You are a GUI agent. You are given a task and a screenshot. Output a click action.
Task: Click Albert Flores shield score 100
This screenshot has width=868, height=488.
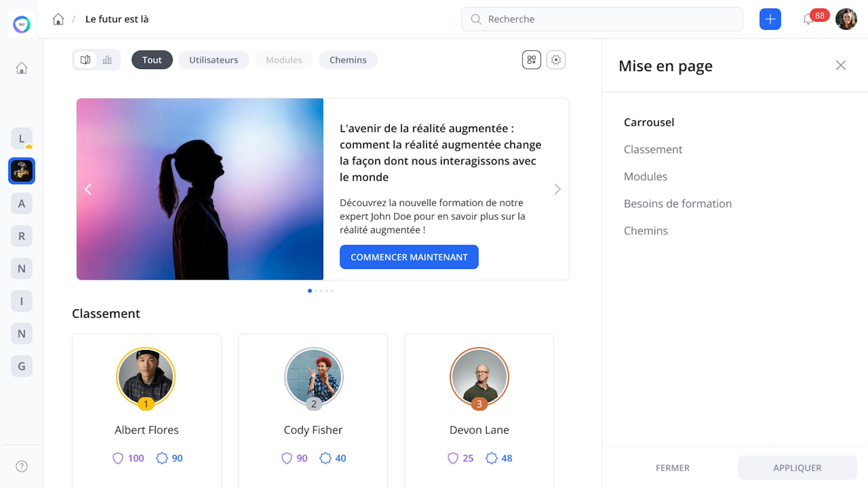[x=128, y=458]
